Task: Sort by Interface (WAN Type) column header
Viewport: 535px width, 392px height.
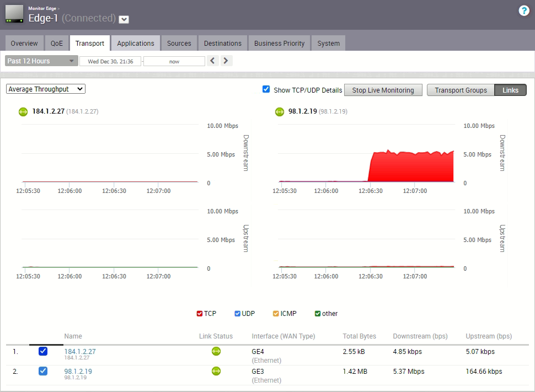Action: tap(283, 336)
